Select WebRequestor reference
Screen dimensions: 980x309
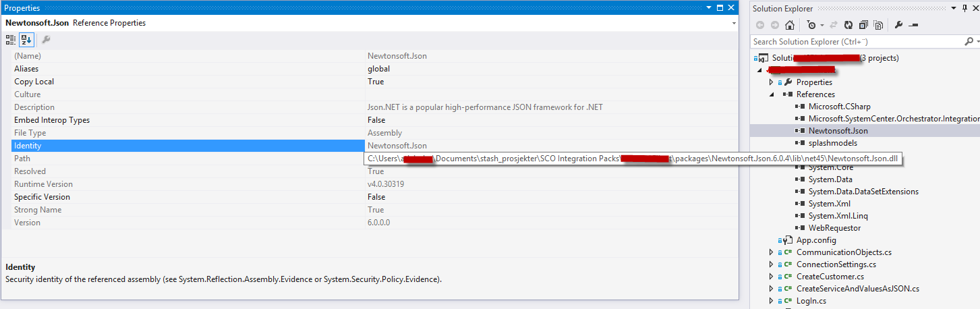click(834, 228)
